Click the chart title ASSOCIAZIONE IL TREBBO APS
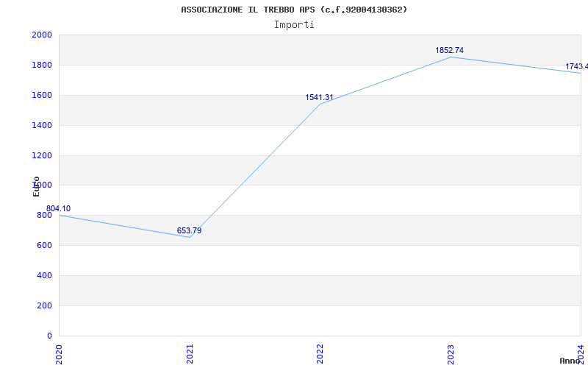 point(294,10)
